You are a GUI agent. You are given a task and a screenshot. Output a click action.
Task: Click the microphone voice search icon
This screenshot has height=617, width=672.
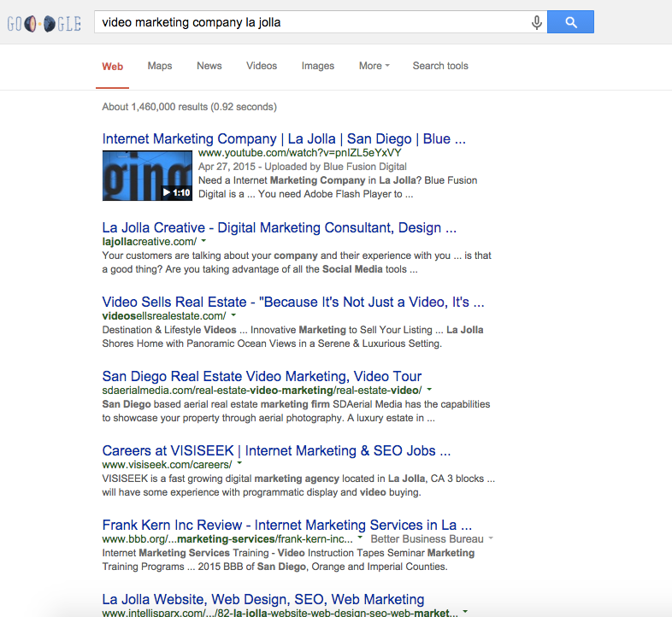pyautogui.click(x=537, y=22)
